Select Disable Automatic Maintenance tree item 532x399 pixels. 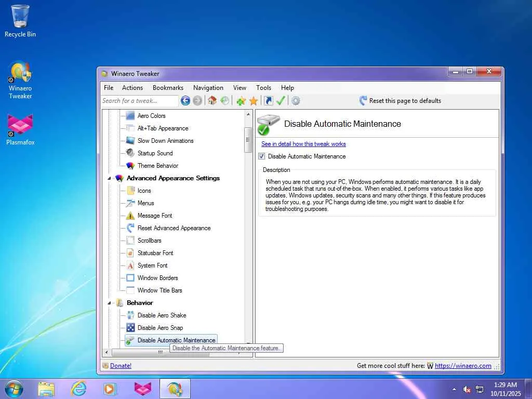coord(177,340)
